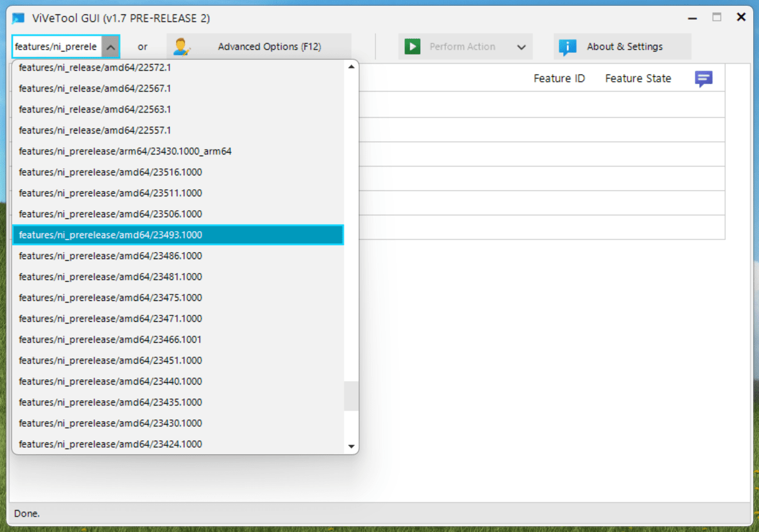Select build ni_prerelease/amd64/23481.1000

(178, 276)
